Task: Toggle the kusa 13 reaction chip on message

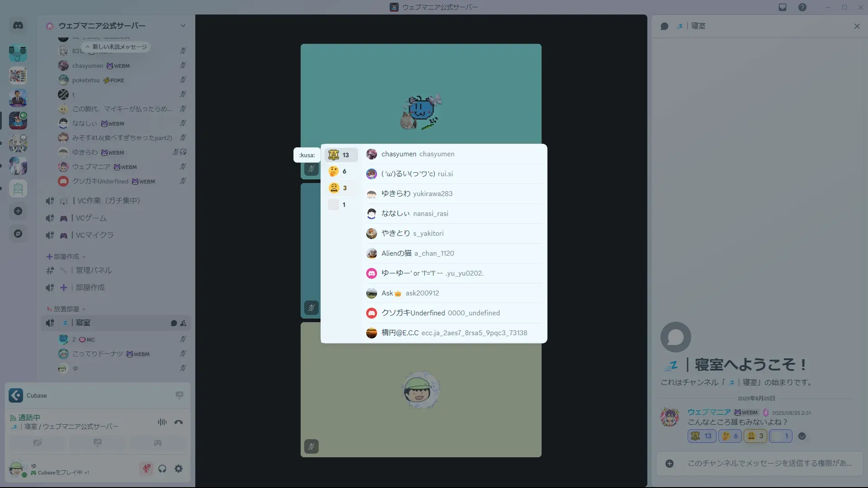Action: point(702,436)
